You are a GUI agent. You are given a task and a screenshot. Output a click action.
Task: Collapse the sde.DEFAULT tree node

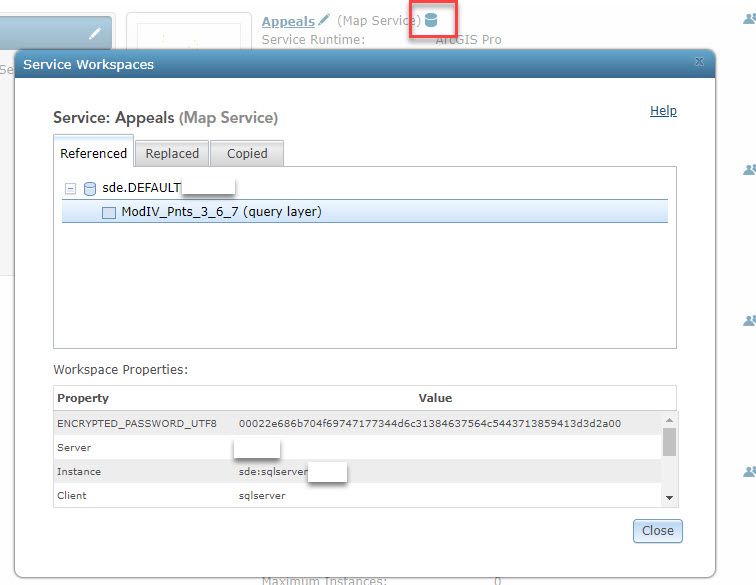[x=70, y=189]
